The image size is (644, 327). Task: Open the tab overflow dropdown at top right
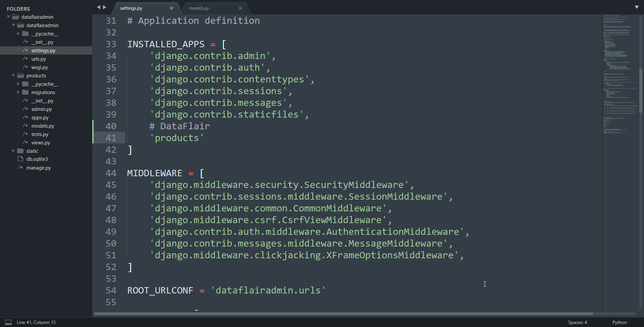click(x=637, y=7)
